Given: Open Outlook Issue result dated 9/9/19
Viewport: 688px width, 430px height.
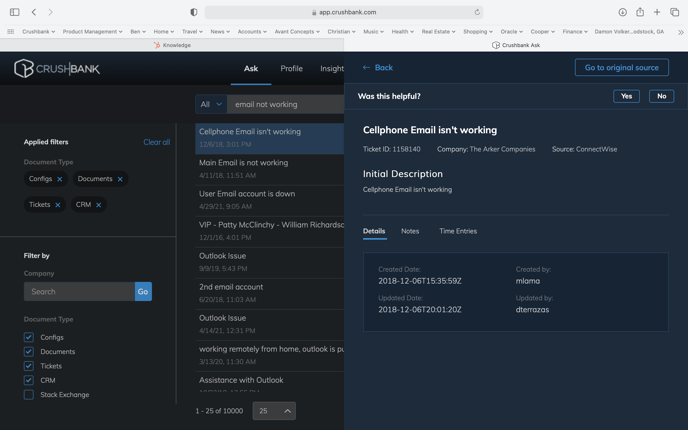Looking at the screenshot, I should point(269,262).
